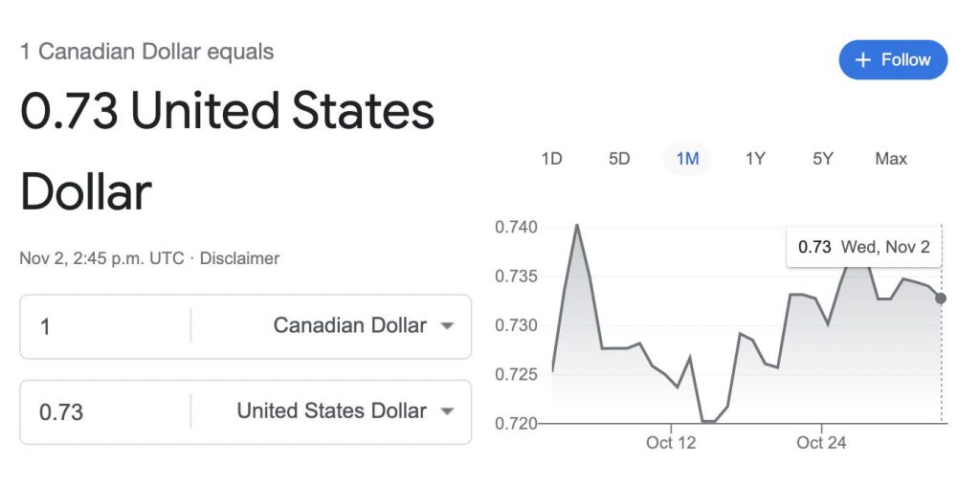
Task: Click the Oct 24 axis label
Action: (821, 443)
